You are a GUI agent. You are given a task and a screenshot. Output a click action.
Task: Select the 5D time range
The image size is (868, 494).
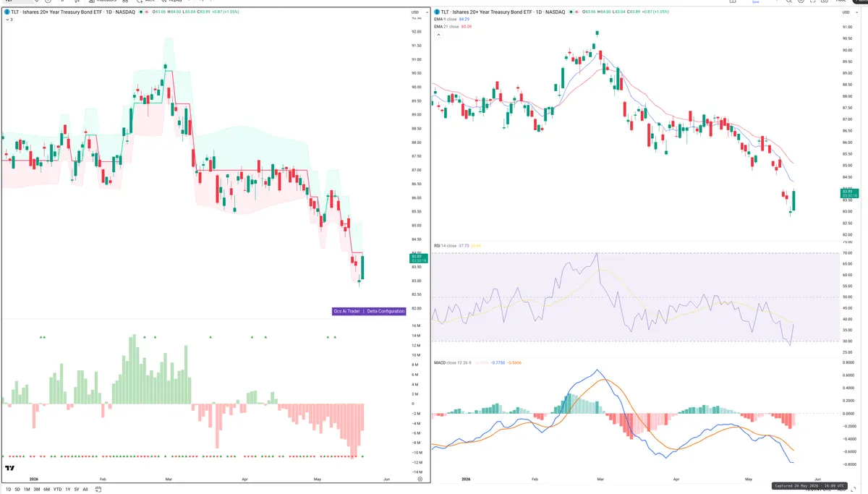[x=17, y=490]
